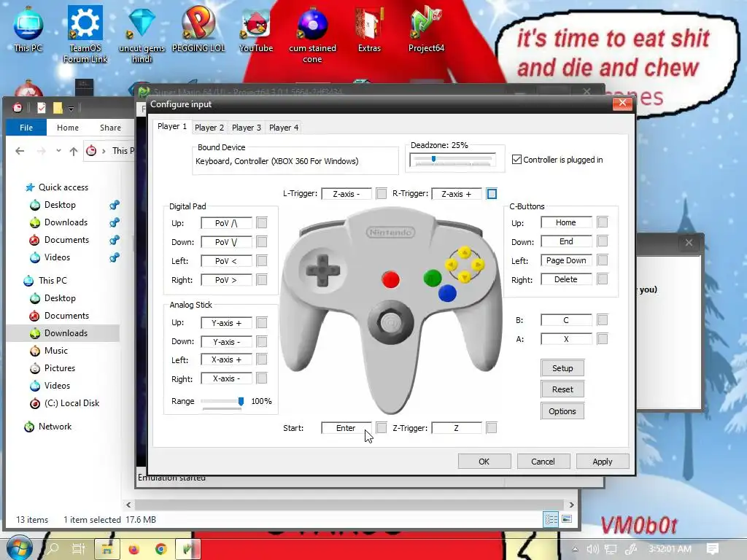Click the A button X mapping field

pyautogui.click(x=566, y=339)
